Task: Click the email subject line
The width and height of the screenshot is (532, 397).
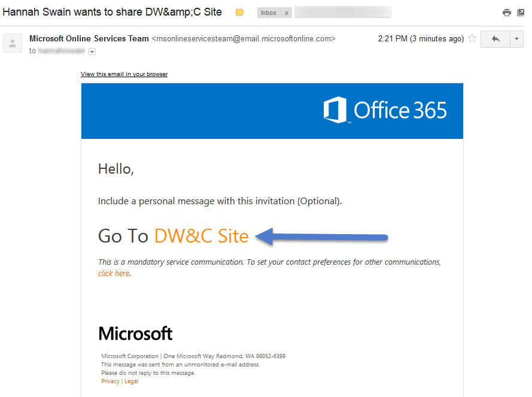Action: coord(113,13)
